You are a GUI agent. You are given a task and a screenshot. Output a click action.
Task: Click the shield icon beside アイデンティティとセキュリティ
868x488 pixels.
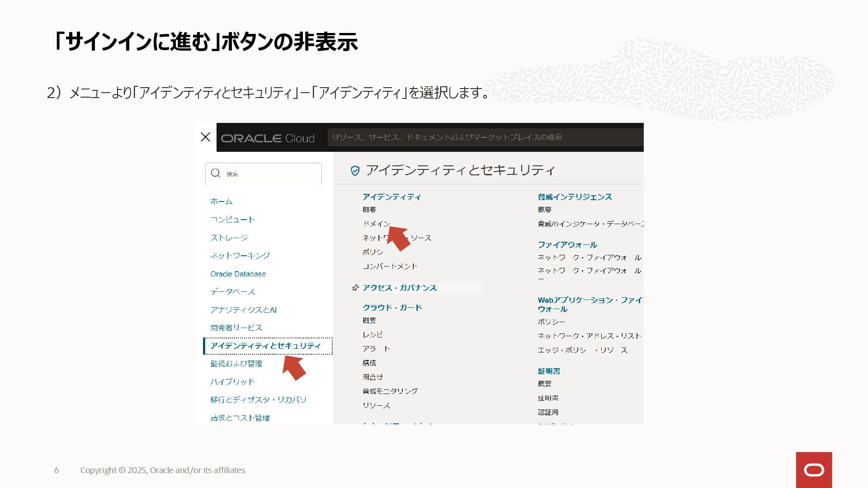click(355, 170)
